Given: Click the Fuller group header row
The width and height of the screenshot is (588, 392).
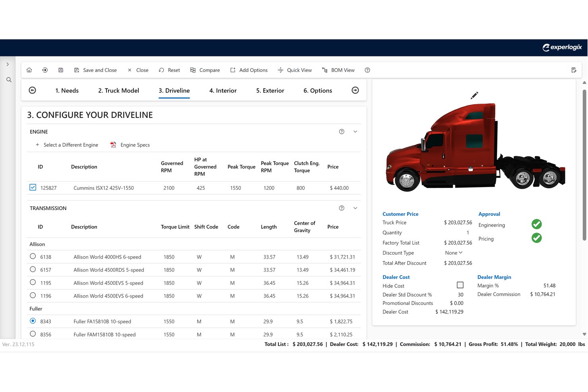Looking at the screenshot, I should click(x=194, y=309).
